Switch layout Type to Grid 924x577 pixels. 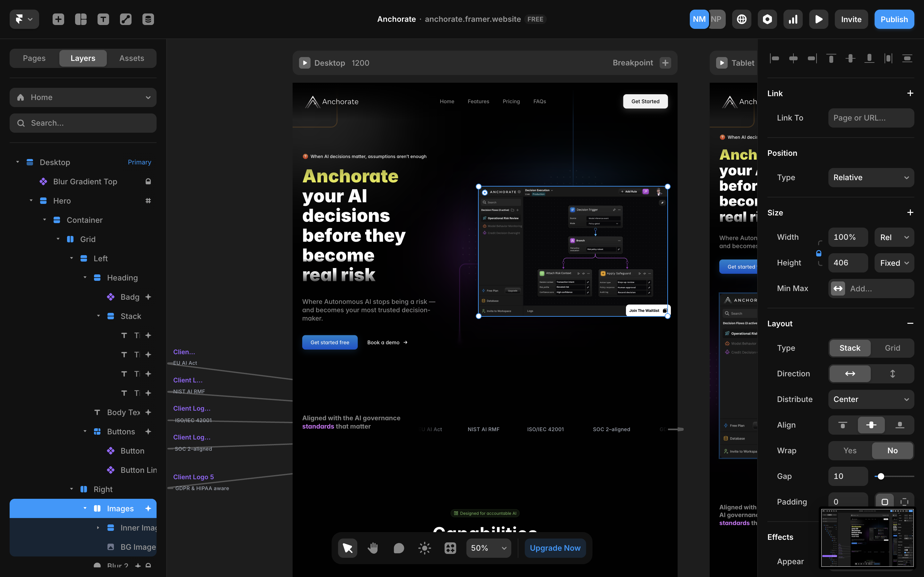pyautogui.click(x=892, y=348)
